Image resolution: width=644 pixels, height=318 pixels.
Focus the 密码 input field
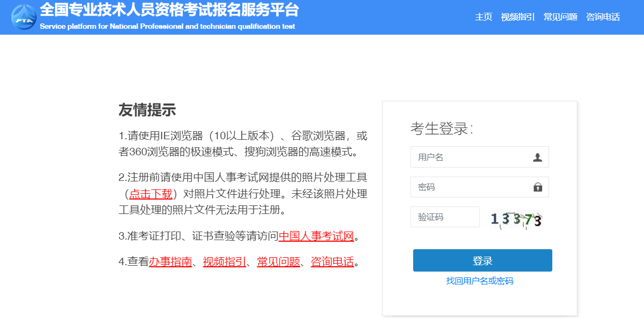point(469,187)
